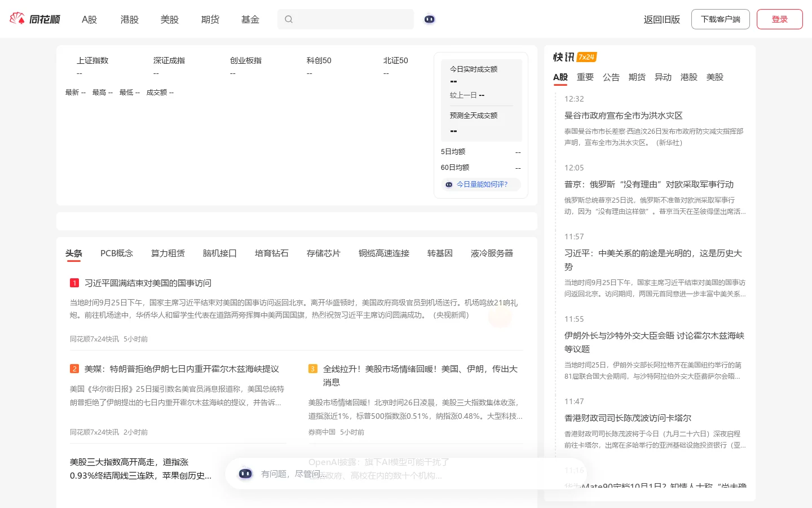Open the 美股 navigation item in header
Viewport: 812px width, 508px height.
coord(170,19)
